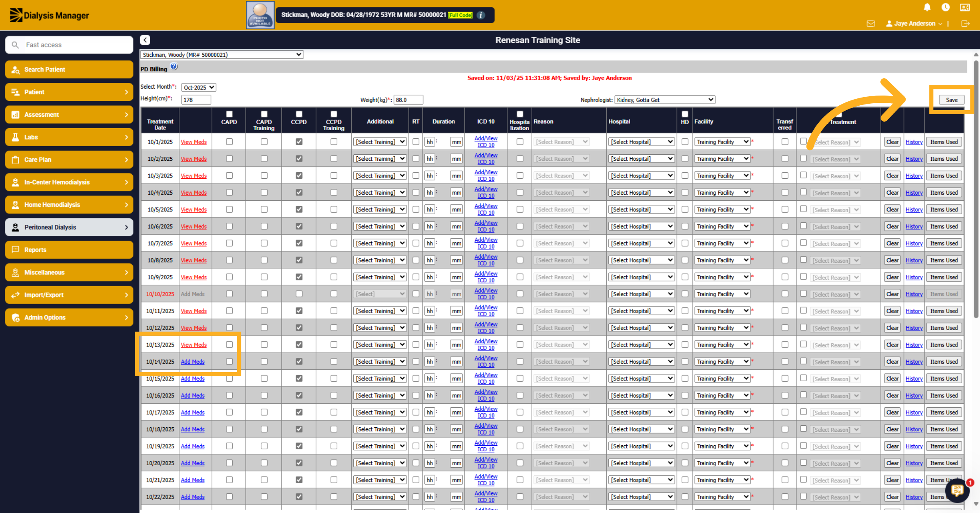Toggle the CCPD header select-all checkbox
Image resolution: width=980 pixels, height=513 pixels.
coord(299,114)
